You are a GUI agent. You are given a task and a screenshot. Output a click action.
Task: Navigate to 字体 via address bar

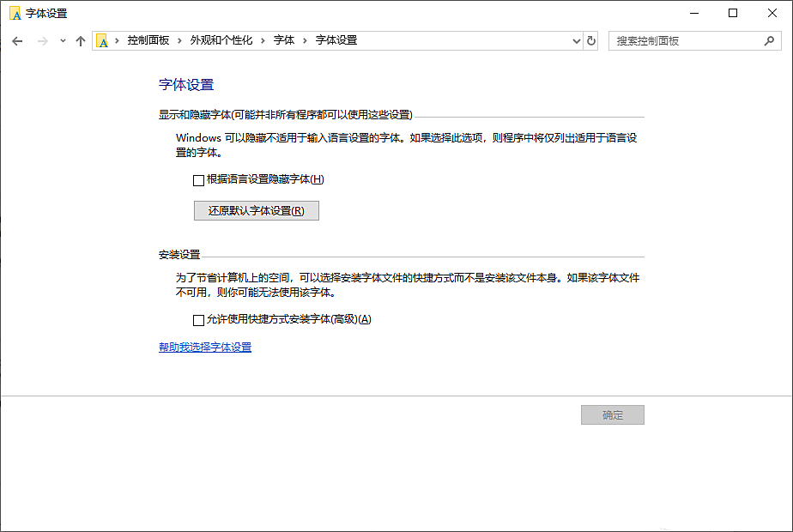[x=283, y=39]
